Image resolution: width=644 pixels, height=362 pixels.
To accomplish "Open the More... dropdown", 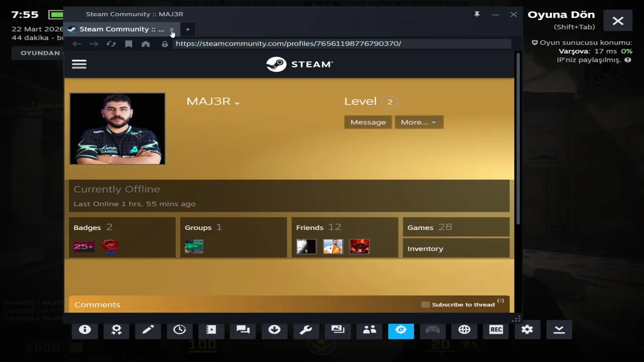I will click(x=419, y=122).
